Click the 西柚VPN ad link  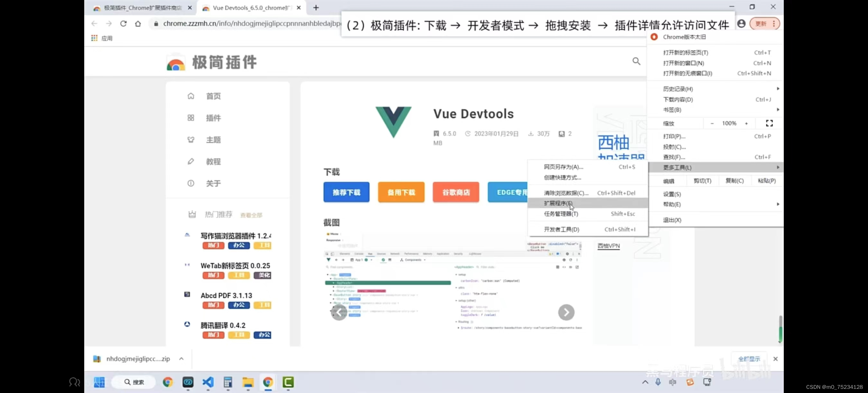point(609,246)
